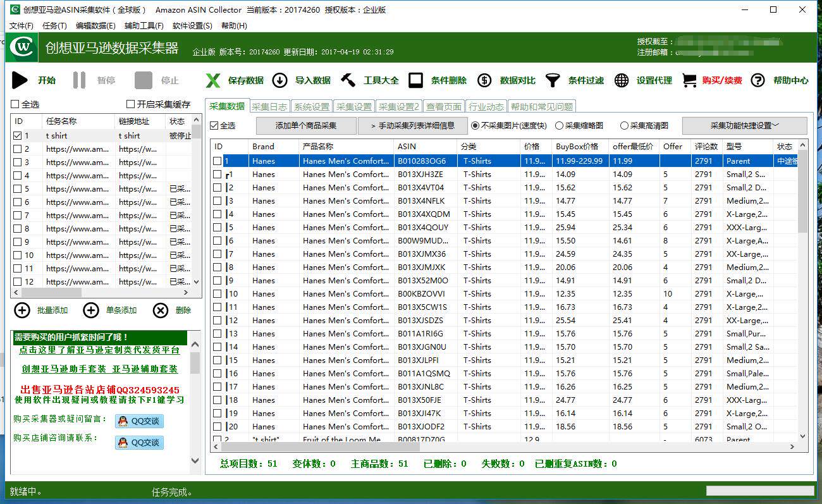Open the 帮助和常见问题 tab
This screenshot has width=822, height=504.
pos(542,106)
